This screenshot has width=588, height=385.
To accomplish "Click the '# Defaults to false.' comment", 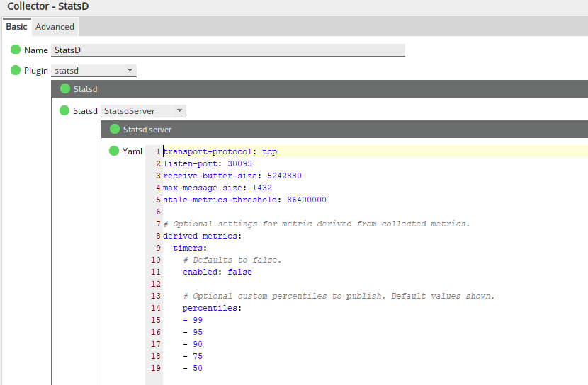I will (232, 260).
